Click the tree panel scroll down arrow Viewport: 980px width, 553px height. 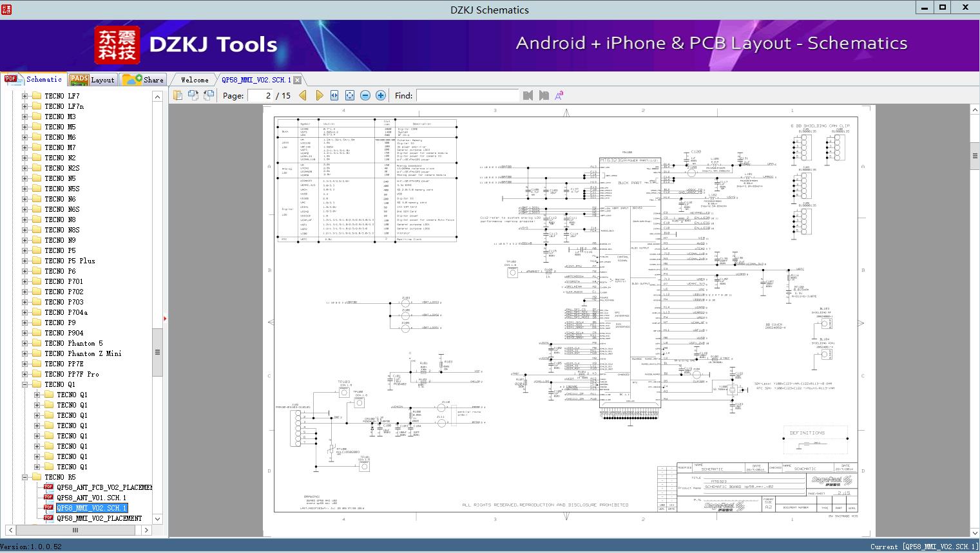coord(157,518)
